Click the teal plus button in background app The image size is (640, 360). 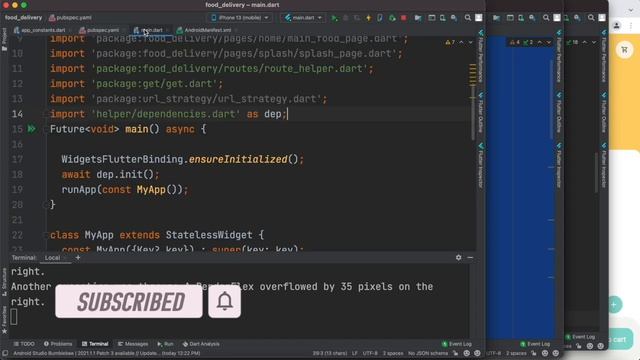[x=613, y=304]
